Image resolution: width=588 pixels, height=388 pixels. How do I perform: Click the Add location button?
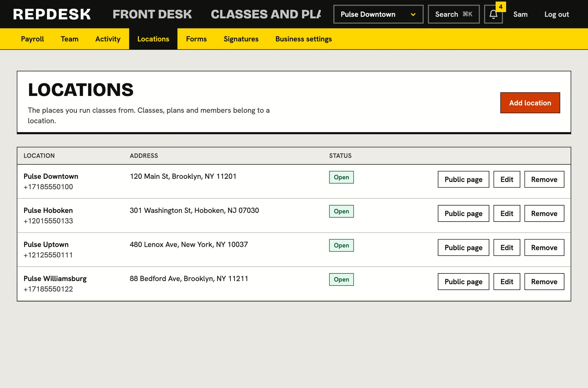point(530,103)
